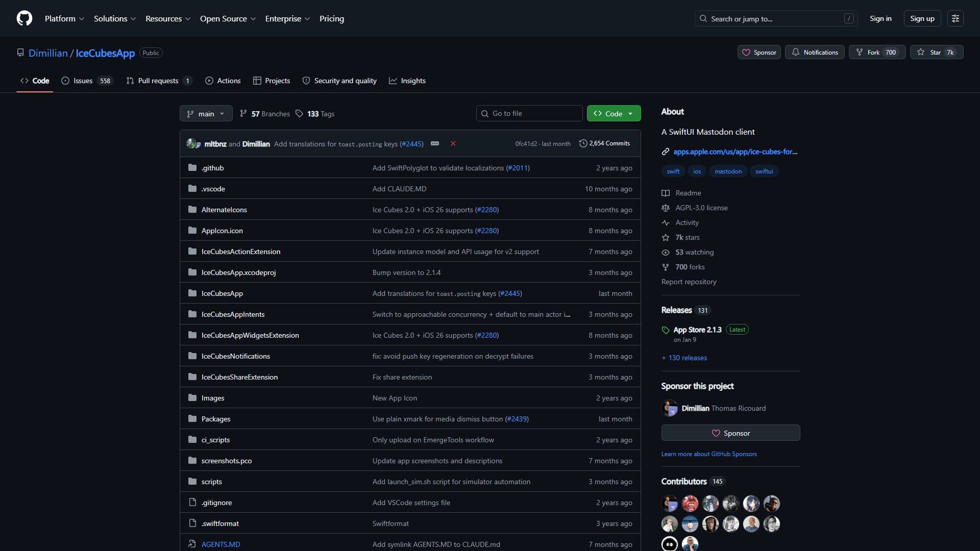Screen dimensions: 980x551
Task: Click Report repository link
Action: (689, 282)
